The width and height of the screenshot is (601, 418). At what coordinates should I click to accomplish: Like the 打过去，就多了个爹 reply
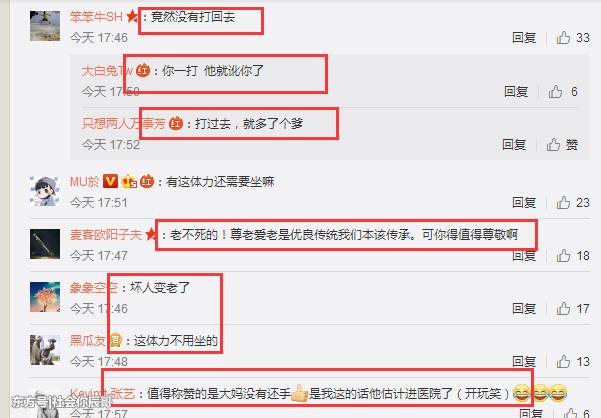coord(553,144)
